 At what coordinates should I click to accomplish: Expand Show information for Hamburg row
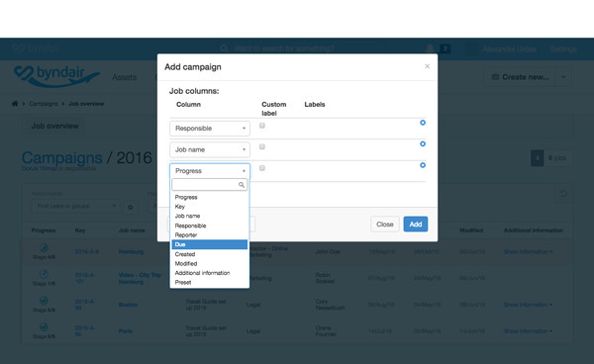coord(528,251)
